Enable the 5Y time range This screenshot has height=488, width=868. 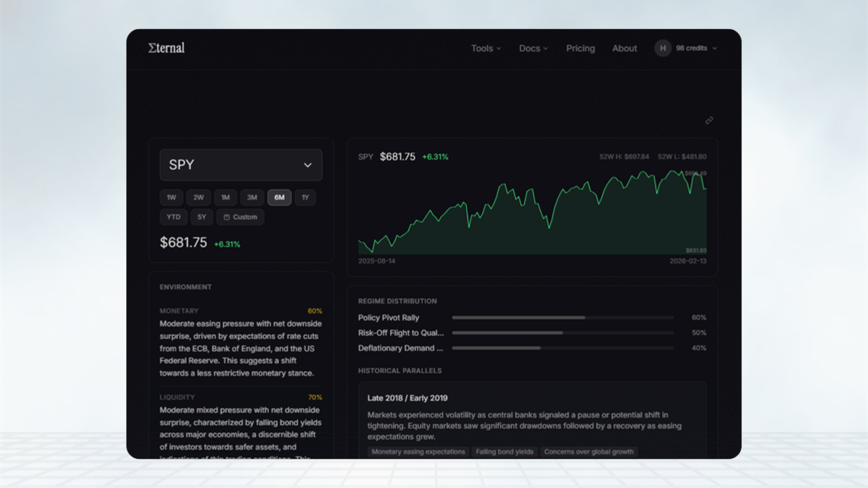[x=202, y=217]
